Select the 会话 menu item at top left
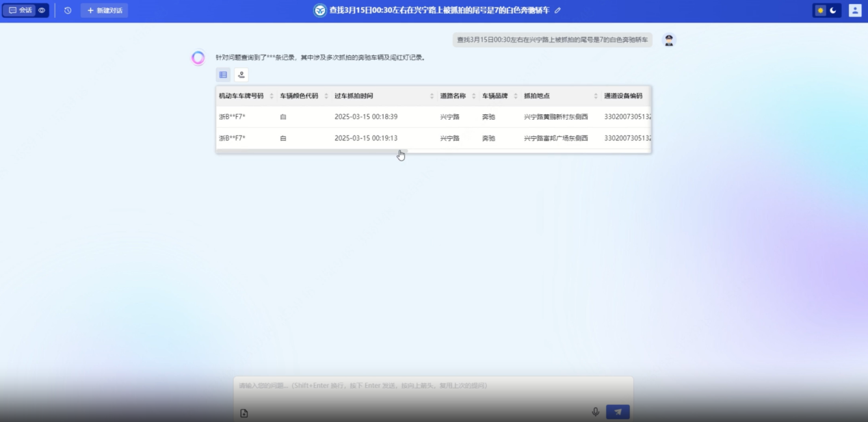 coord(22,10)
